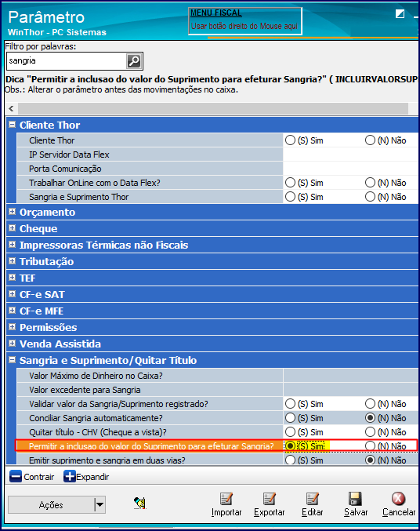Viewport: 420px width, 531px height.
Task: Expand the Venda Assistida group
Action: [13, 344]
